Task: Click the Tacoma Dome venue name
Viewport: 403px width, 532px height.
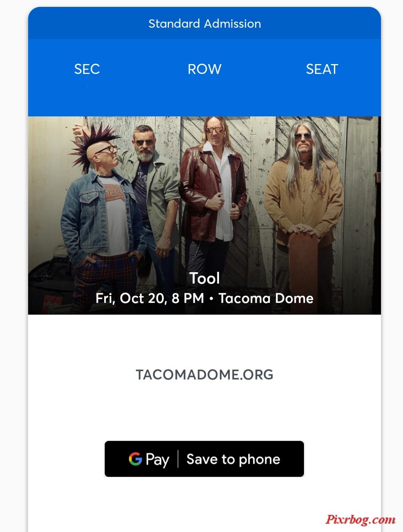Action: click(x=266, y=298)
